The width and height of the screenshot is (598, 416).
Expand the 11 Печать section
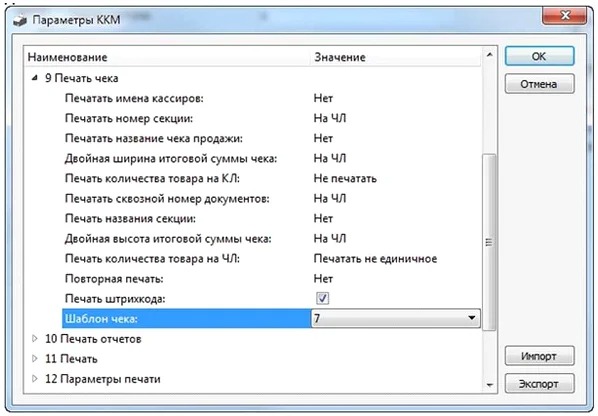point(35,358)
